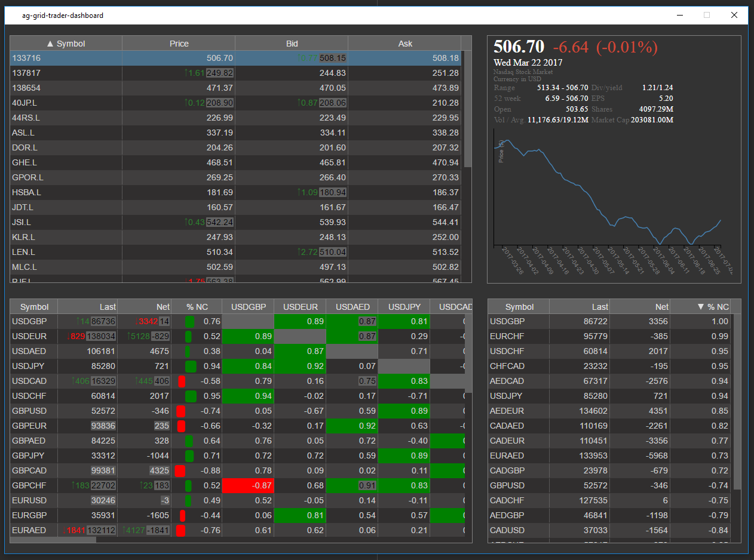
Task: Select the ASL.L stock row
Action: 235,133
